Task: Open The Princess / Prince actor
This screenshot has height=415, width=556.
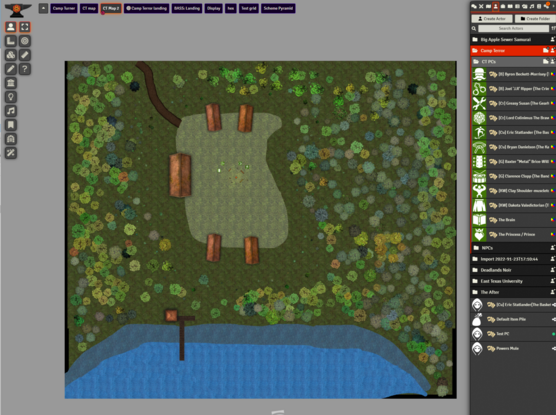Action: pos(513,234)
